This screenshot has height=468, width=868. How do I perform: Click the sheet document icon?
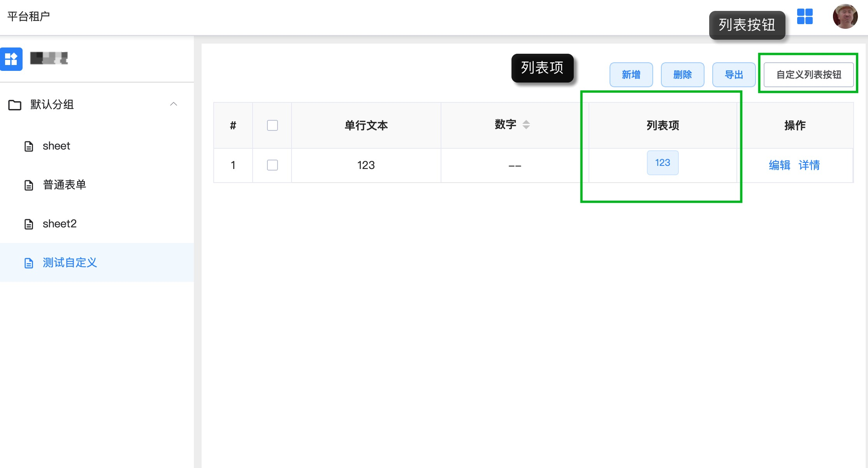point(29,146)
